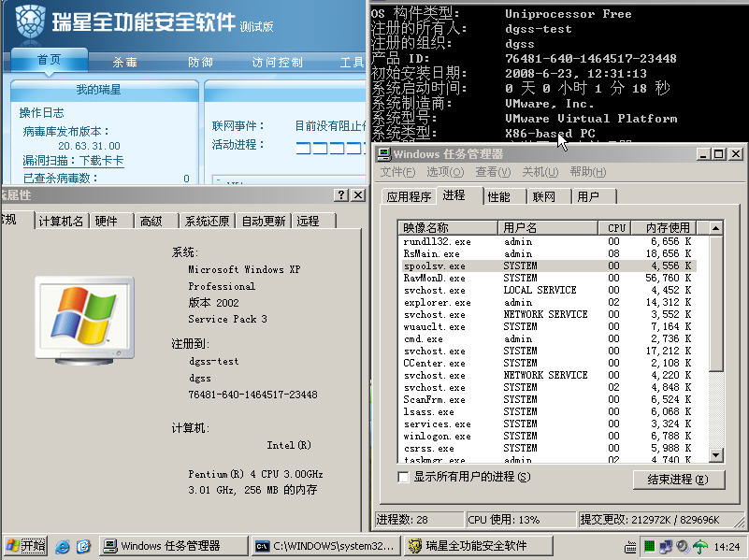This screenshot has width=749, height=560.
Task: Click the process list scrollbar thumb
Action: pyautogui.click(x=715, y=303)
